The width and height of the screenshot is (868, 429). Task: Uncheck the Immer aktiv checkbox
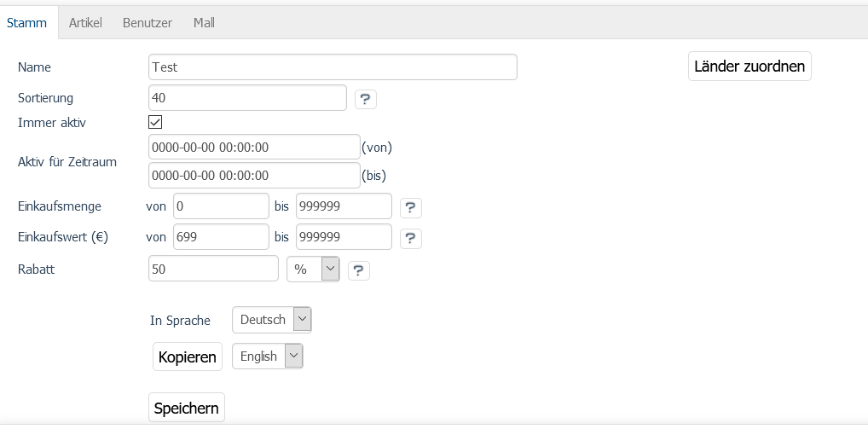[155, 122]
